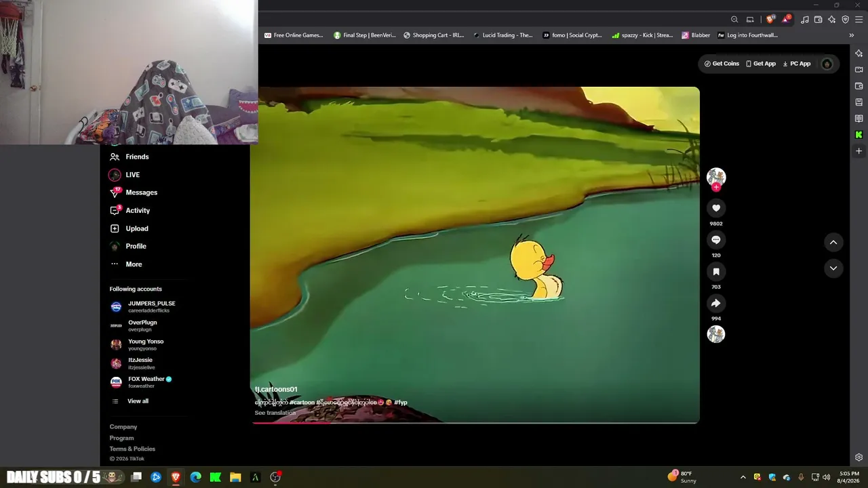Open the Blabber bookmark
The width and height of the screenshot is (868, 488).
point(696,35)
